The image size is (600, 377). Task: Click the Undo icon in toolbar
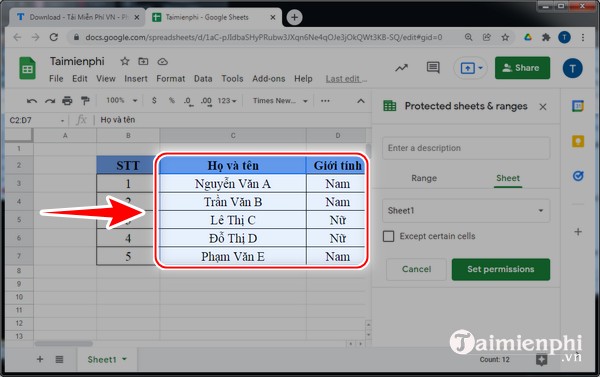32,101
